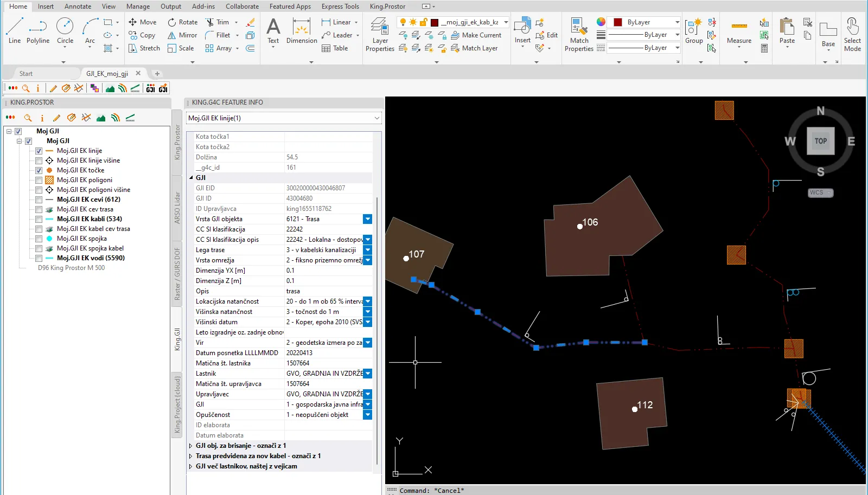Enable Moj.GJI EK poligoni layer checkbox
Screen dimensions: 868x495
coord(39,180)
